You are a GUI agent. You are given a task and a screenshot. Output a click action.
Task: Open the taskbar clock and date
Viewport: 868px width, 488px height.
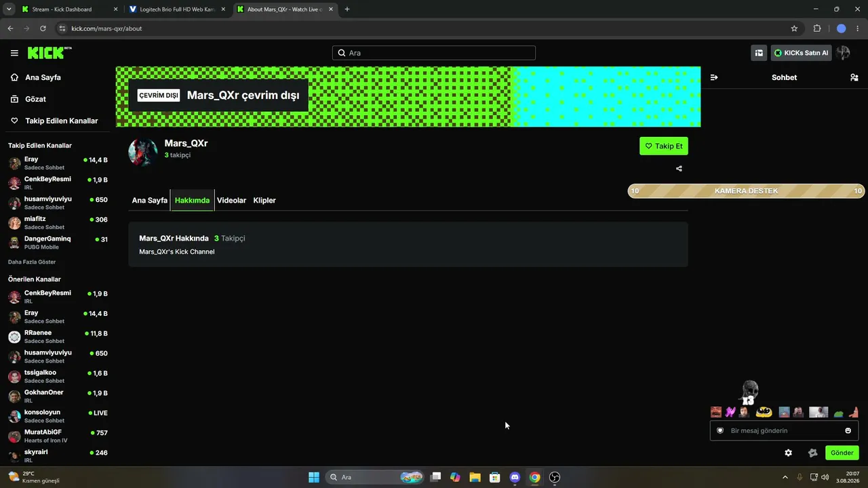(x=848, y=477)
